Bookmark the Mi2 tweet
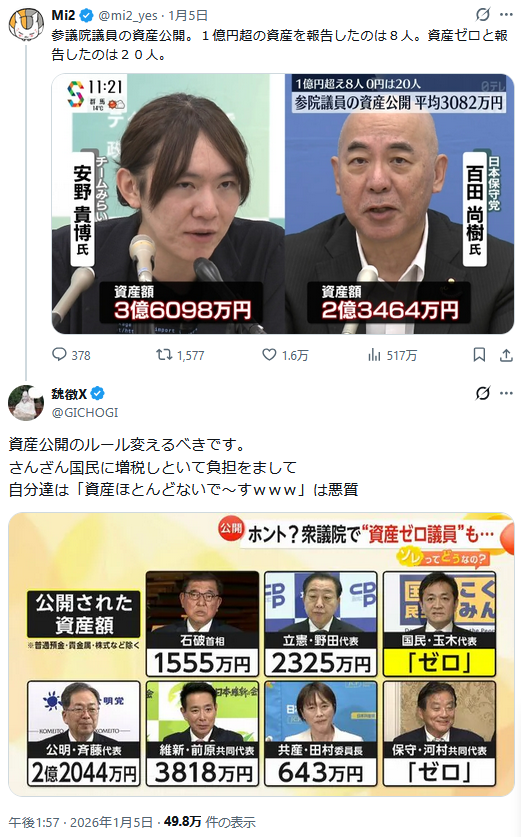The height and width of the screenshot is (837, 521). [x=479, y=355]
